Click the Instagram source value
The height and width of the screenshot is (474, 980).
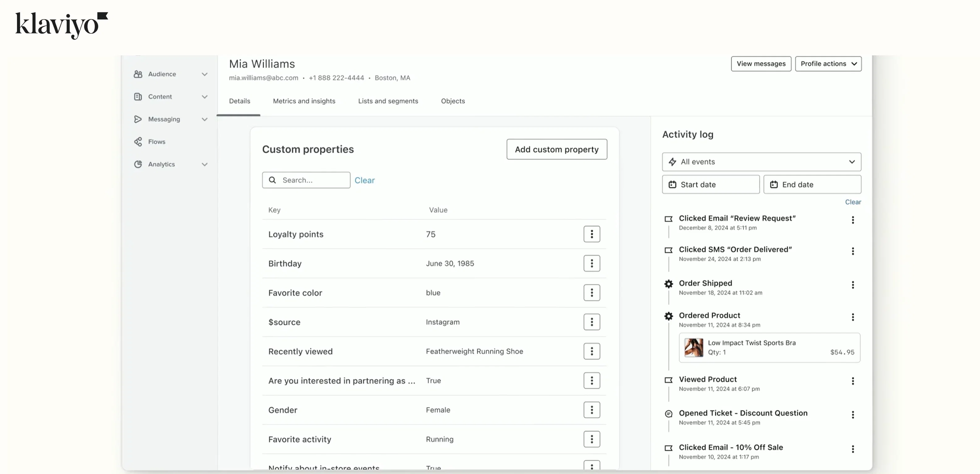443,322
